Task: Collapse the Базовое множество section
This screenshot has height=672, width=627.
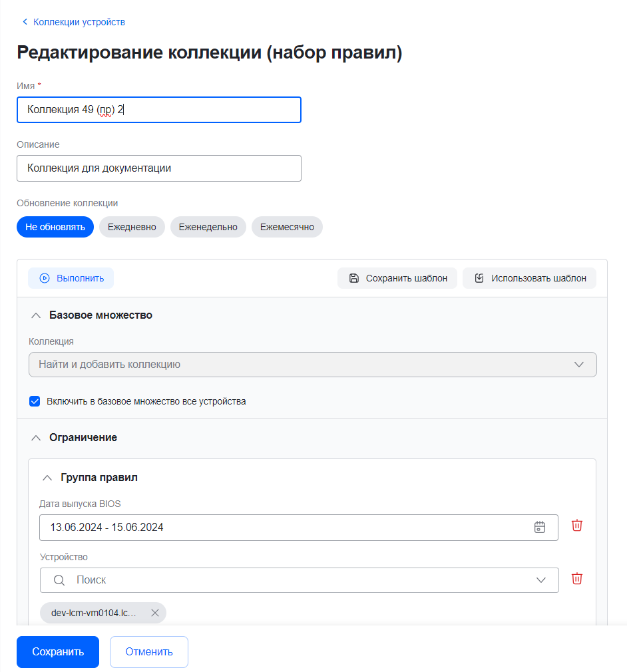Action: click(x=36, y=315)
